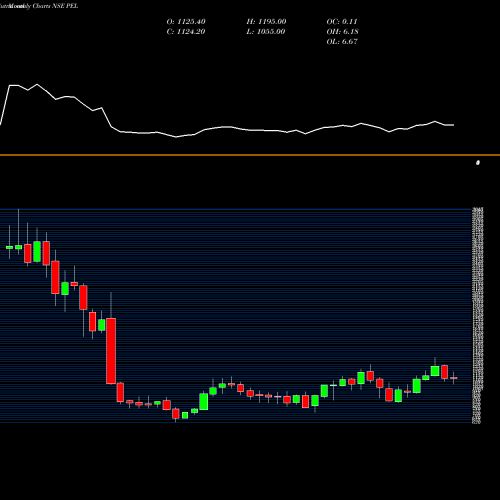This screenshot has width=500, height=500.
Task: Click the OC: 0.11 reading
Action: pos(342,22)
